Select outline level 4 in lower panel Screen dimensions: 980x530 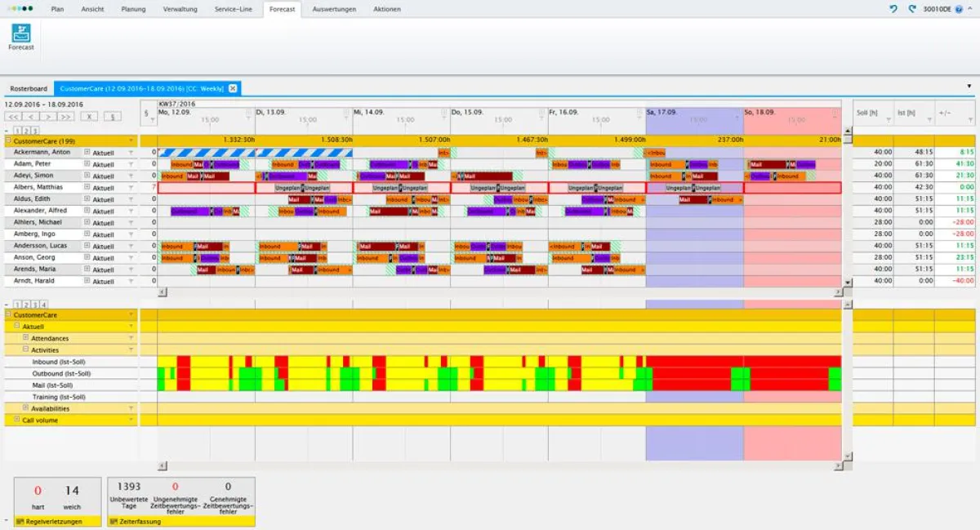pyautogui.click(x=44, y=304)
